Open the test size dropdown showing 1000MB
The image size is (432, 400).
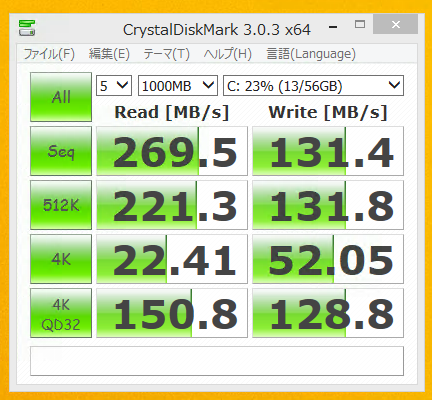tap(178, 86)
